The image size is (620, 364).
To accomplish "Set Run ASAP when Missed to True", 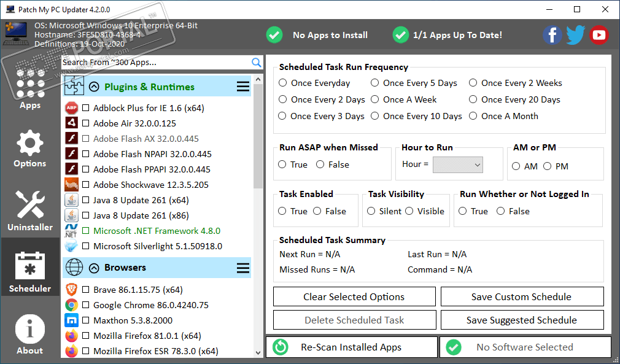I will (x=282, y=165).
